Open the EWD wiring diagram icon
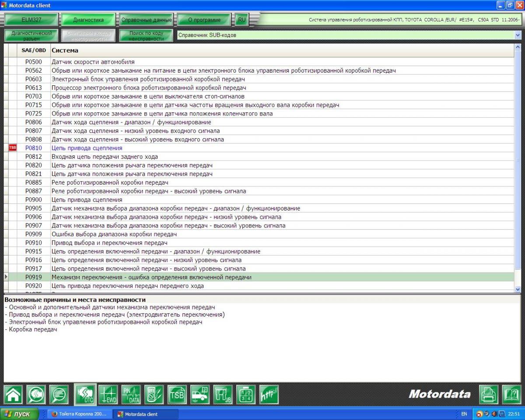 point(108,394)
